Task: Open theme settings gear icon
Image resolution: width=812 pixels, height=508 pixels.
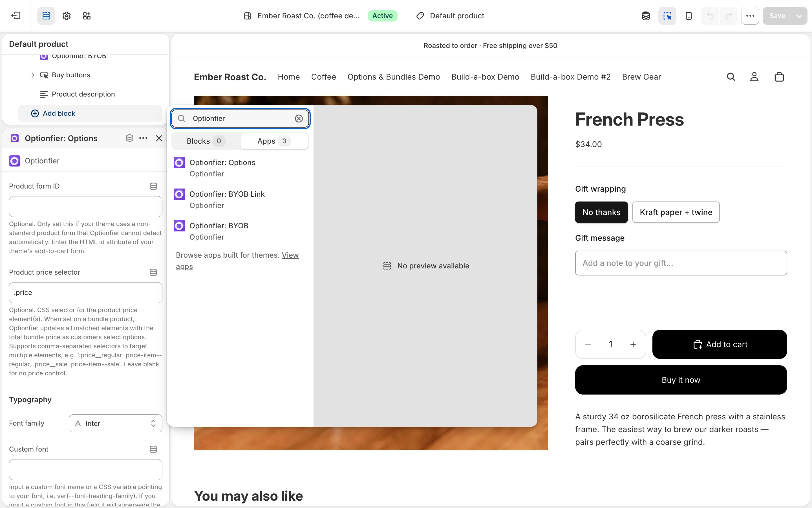Action: [x=67, y=16]
